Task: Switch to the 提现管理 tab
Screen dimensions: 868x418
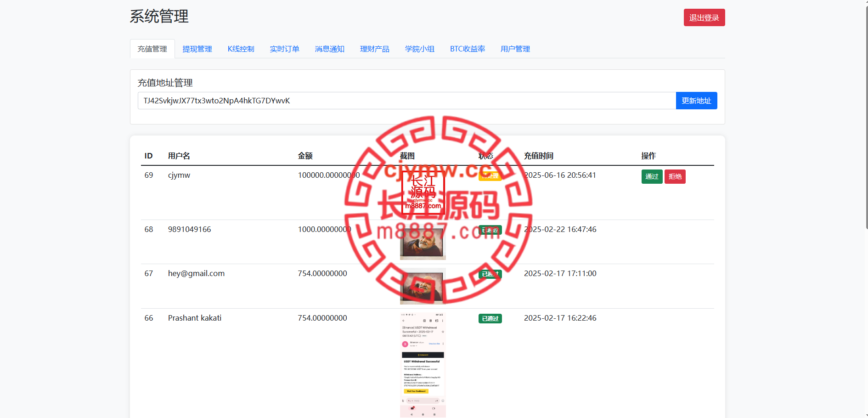Action: tap(197, 49)
